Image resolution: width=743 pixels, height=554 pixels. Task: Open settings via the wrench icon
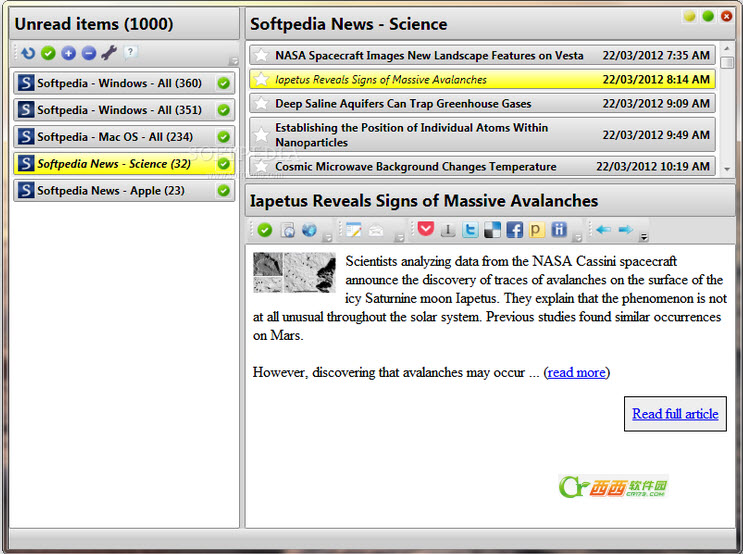[109, 53]
